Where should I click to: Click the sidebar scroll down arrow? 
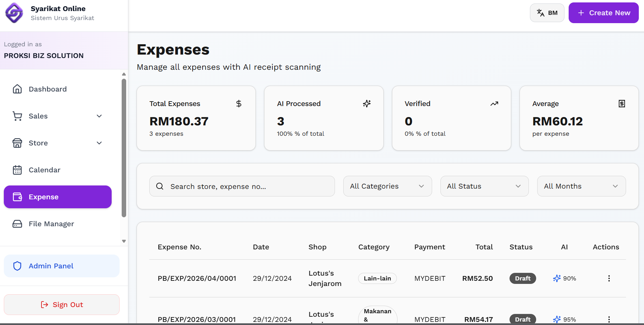[x=124, y=241]
